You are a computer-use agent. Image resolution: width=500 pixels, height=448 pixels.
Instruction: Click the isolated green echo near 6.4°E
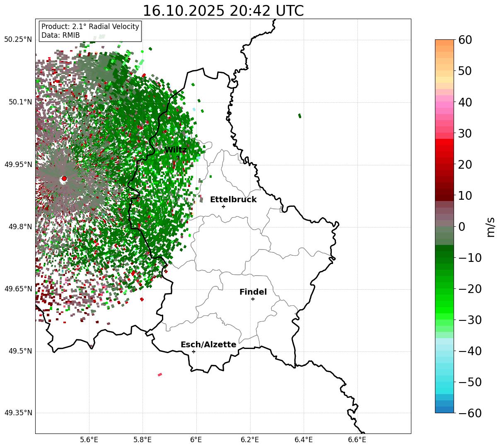(x=300, y=116)
